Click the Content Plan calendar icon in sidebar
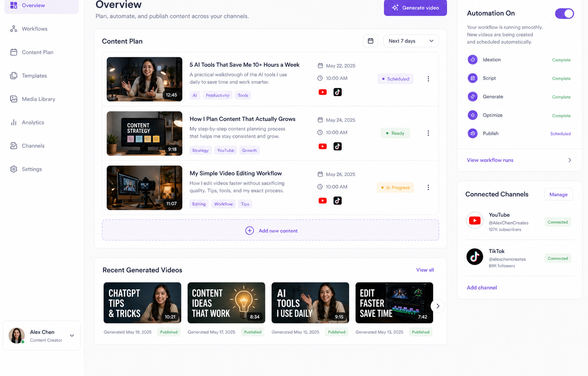 [14, 52]
